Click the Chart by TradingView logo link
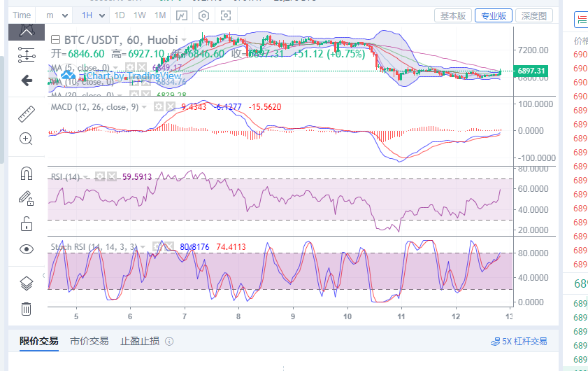Screen dimensions: 588x371 pos(120,76)
